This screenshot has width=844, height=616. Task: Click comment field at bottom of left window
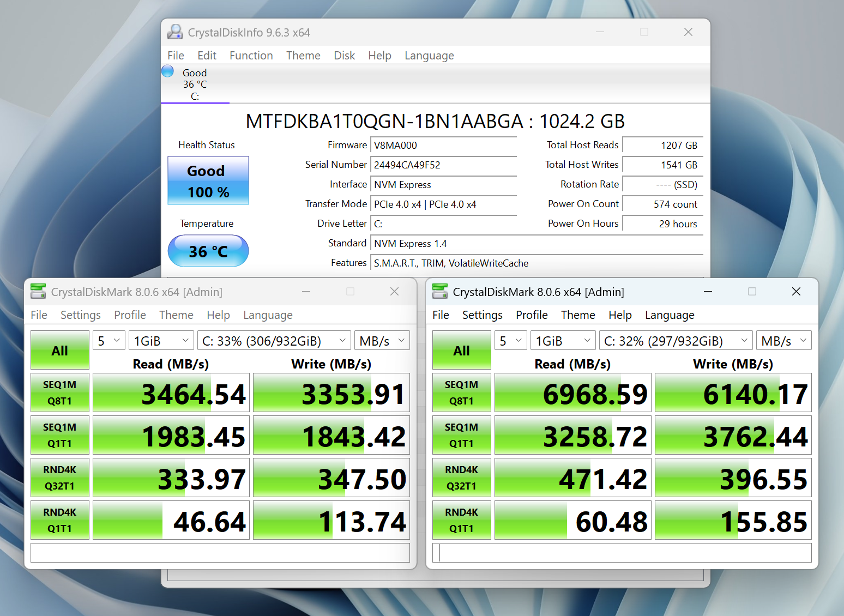pos(220,552)
